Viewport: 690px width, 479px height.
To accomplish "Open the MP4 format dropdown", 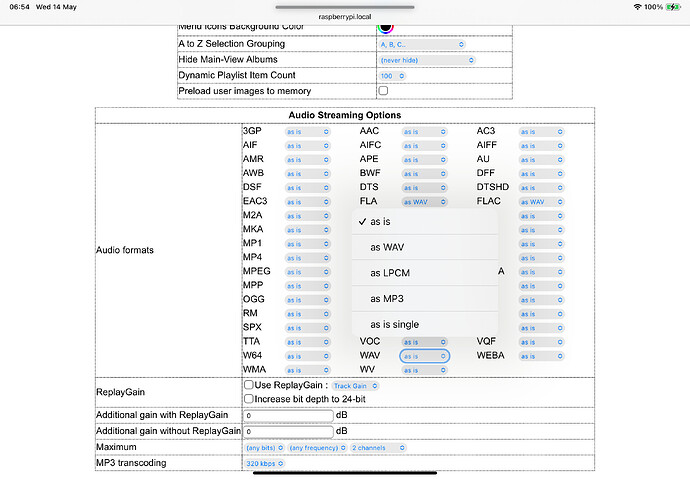I will pos(307,258).
